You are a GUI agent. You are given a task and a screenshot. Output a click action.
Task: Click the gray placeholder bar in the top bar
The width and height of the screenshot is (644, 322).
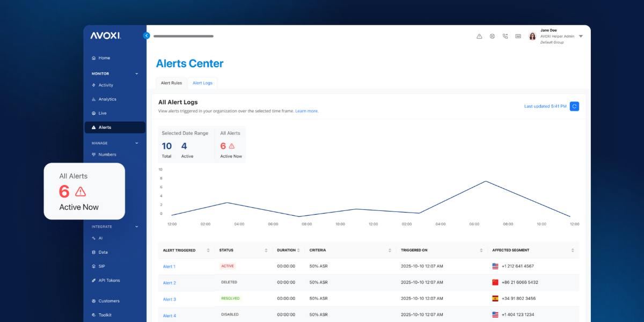(x=184, y=36)
